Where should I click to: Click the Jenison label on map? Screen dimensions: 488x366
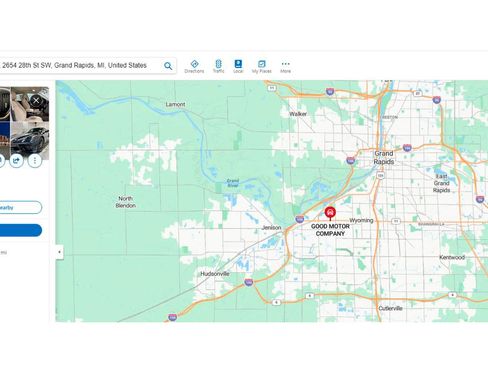[x=271, y=228]
